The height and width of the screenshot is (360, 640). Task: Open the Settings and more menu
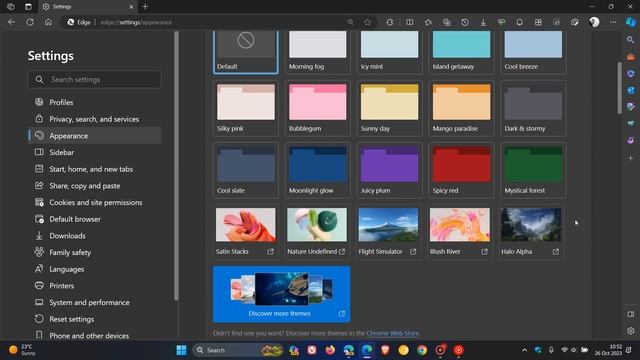point(613,22)
